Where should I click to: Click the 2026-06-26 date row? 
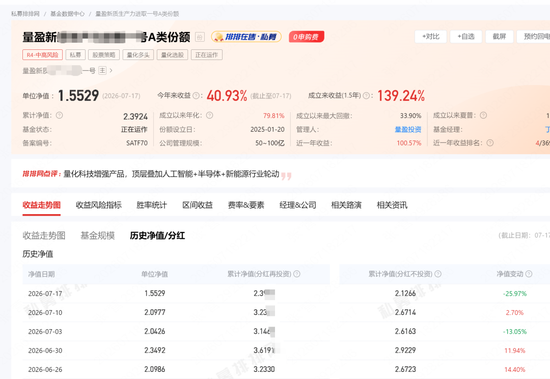45,369
